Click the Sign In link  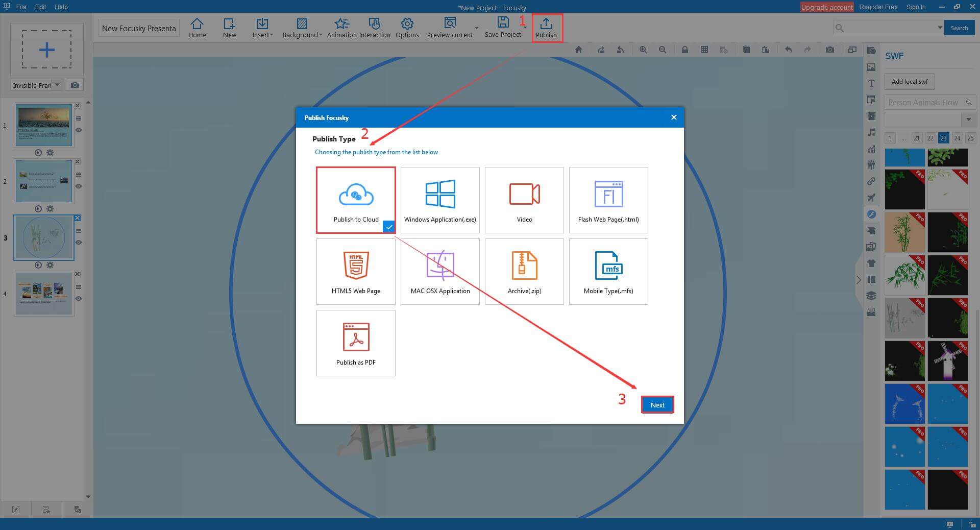(x=916, y=7)
